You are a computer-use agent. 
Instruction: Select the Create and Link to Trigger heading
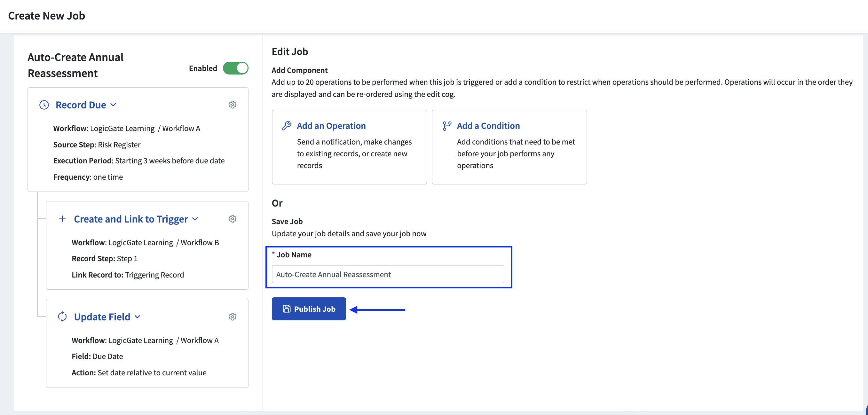tap(131, 219)
